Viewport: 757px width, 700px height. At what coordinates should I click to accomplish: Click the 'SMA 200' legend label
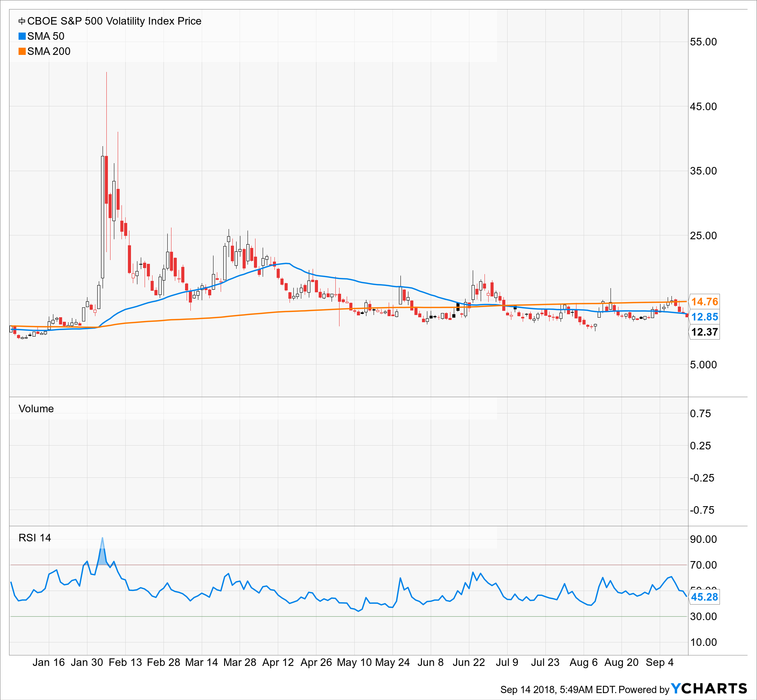49,51
